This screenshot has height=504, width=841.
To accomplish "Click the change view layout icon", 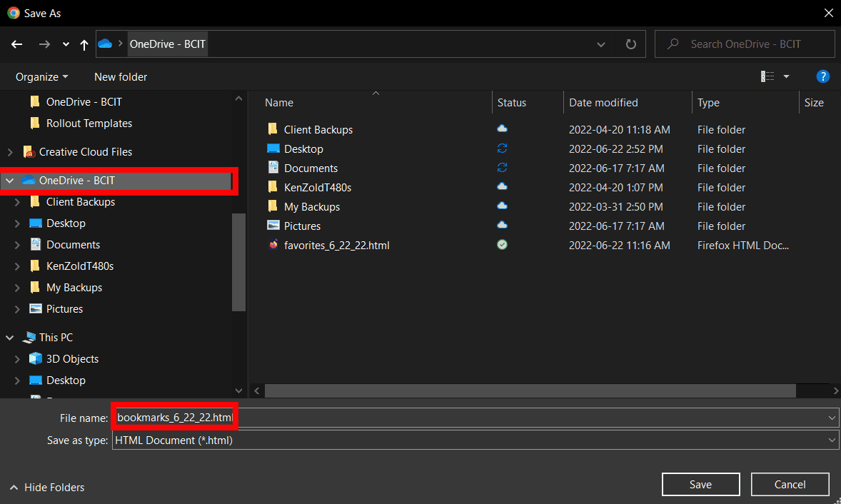I will pos(767,76).
